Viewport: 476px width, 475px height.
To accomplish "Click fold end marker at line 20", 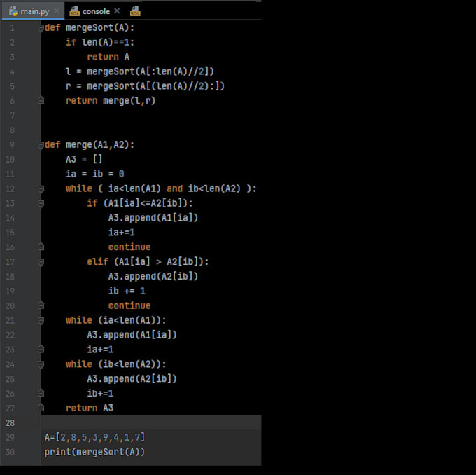I will tap(41, 305).
